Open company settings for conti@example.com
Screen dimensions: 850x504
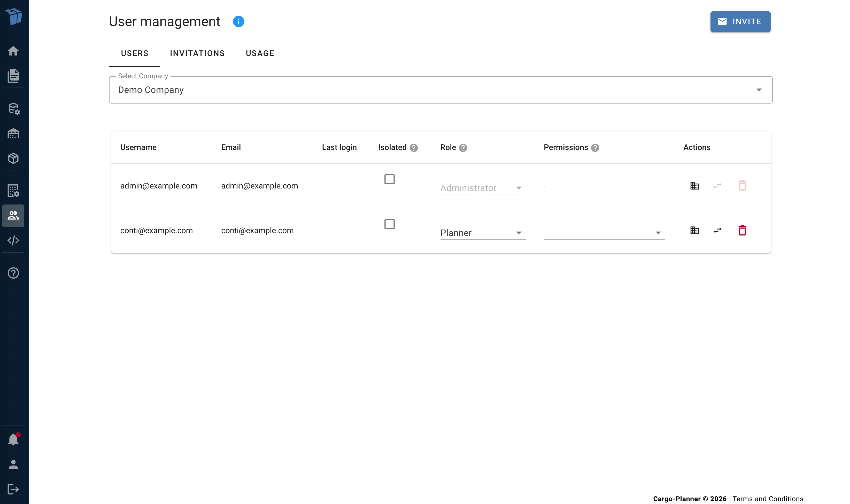click(x=694, y=230)
